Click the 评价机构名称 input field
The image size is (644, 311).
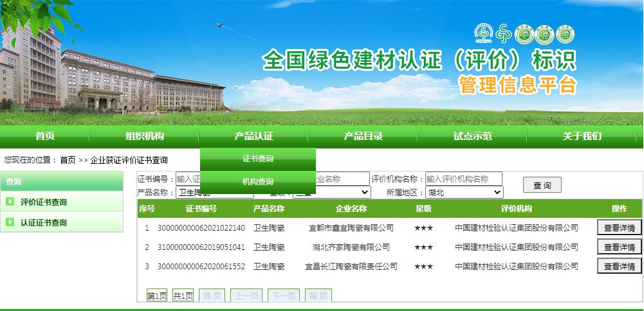click(x=463, y=179)
